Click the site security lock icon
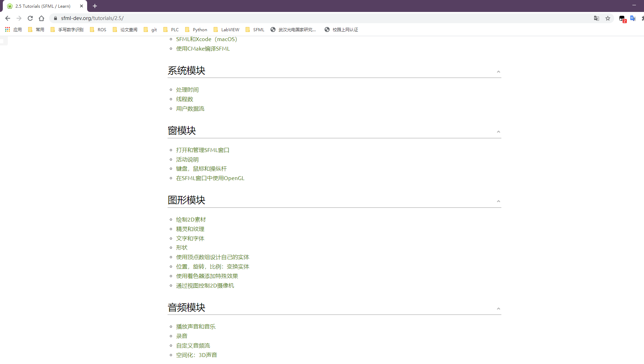The image size is (644, 364). pyautogui.click(x=55, y=18)
